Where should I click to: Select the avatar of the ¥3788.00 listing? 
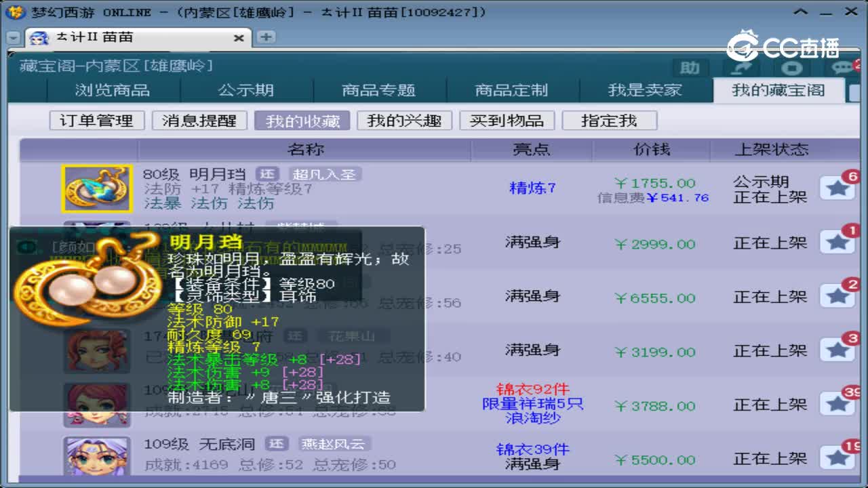point(97,405)
